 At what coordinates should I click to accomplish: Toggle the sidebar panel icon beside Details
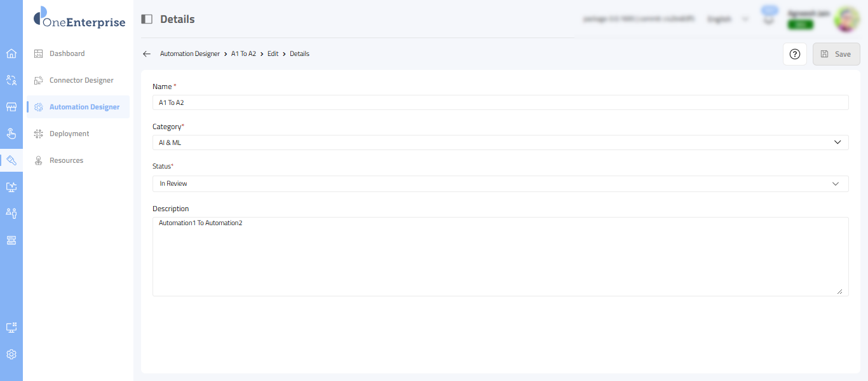[x=147, y=19]
